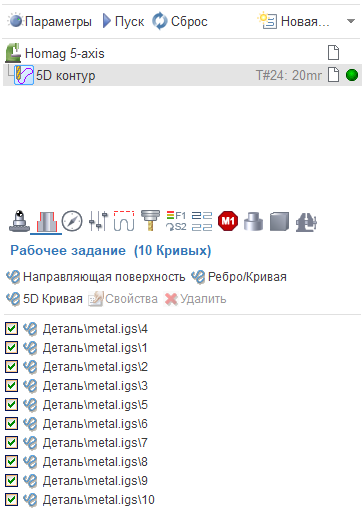Open the vise fixture tab icon
Image resolution: width=362 pixels, height=515 pixels.
[x=306, y=222]
